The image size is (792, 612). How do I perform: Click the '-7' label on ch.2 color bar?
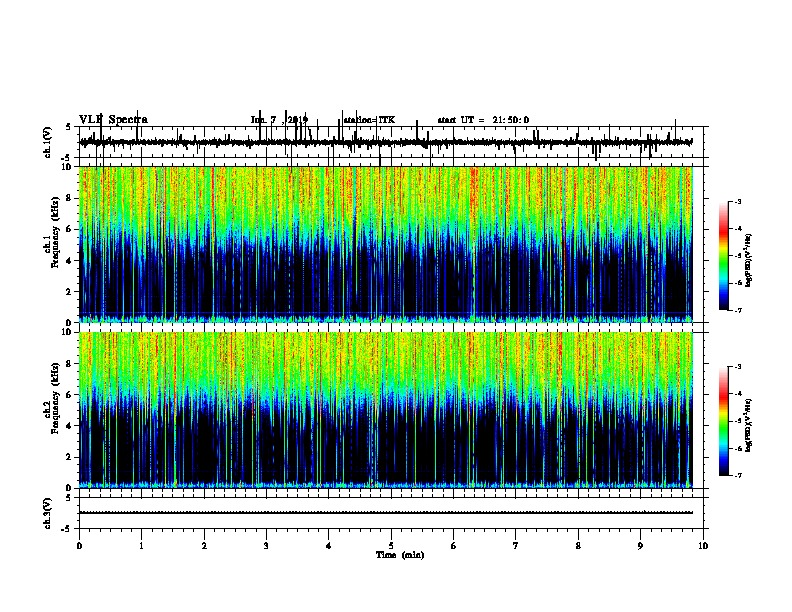(737, 476)
